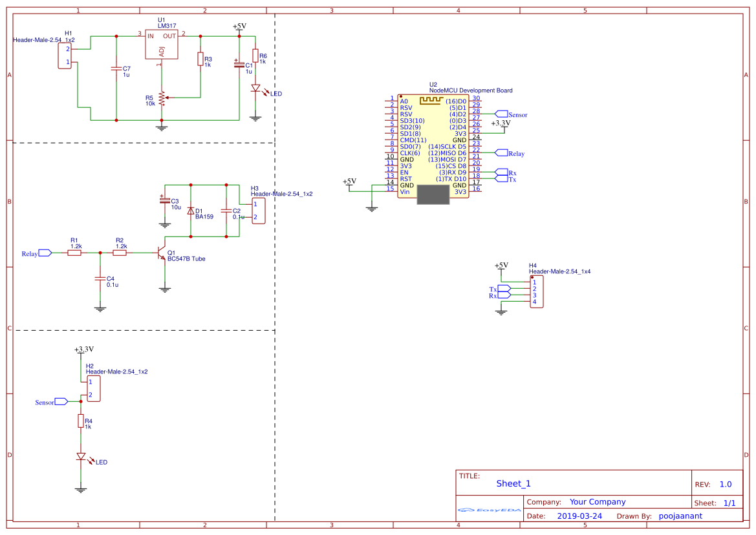Select the Q1 BC547B transistor symbol

pyautogui.click(x=162, y=255)
